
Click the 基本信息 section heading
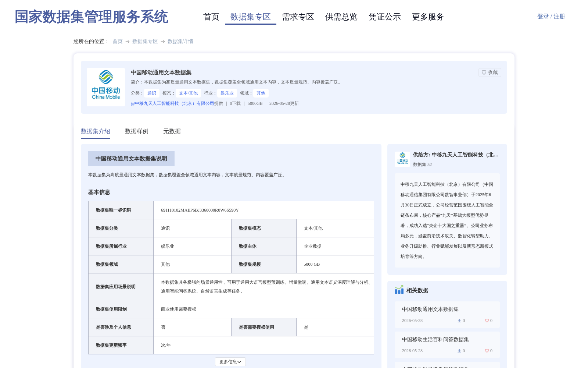click(99, 192)
